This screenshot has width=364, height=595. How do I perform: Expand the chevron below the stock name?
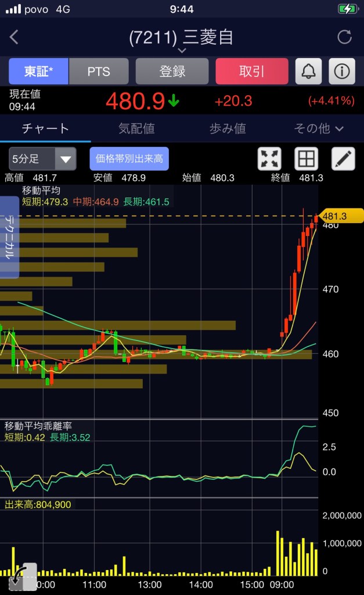(x=182, y=51)
